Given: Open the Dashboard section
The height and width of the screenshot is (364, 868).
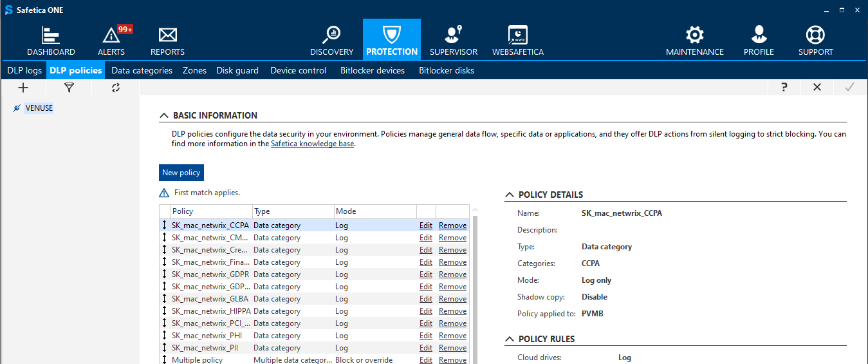Looking at the screenshot, I should [51, 41].
